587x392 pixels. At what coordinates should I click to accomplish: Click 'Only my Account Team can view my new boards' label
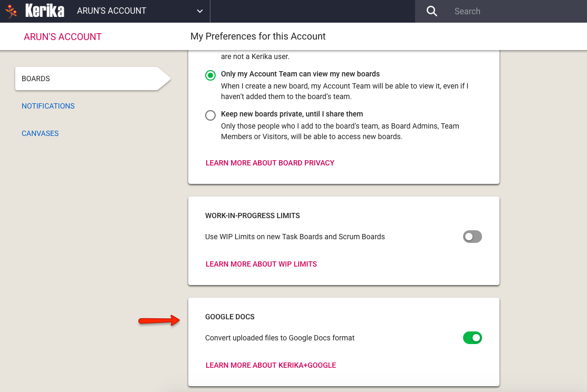click(300, 74)
